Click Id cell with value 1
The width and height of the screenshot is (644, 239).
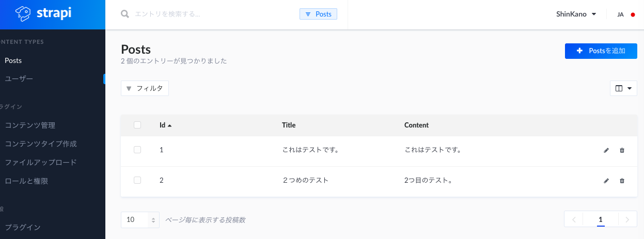click(161, 150)
